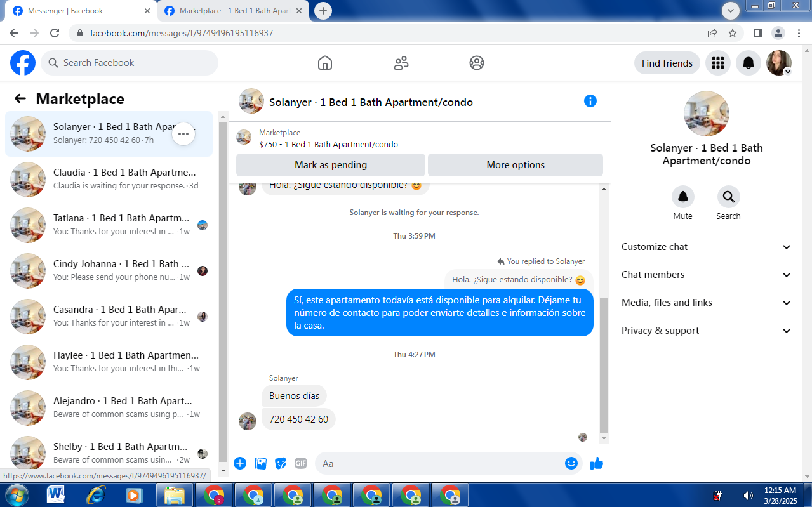Viewport: 812px width, 507px height.
Task: Open the three-dot options on Solanyer chat
Action: click(x=183, y=134)
